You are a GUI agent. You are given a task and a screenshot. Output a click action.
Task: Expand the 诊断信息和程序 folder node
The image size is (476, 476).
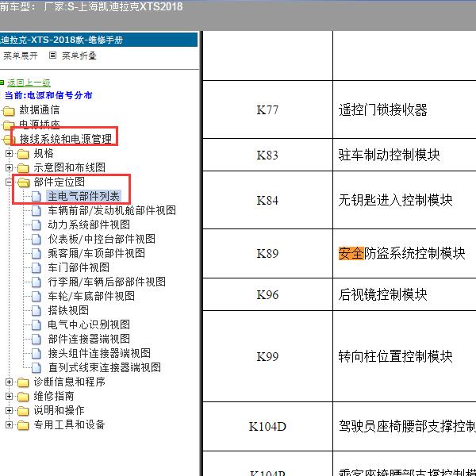9,382
